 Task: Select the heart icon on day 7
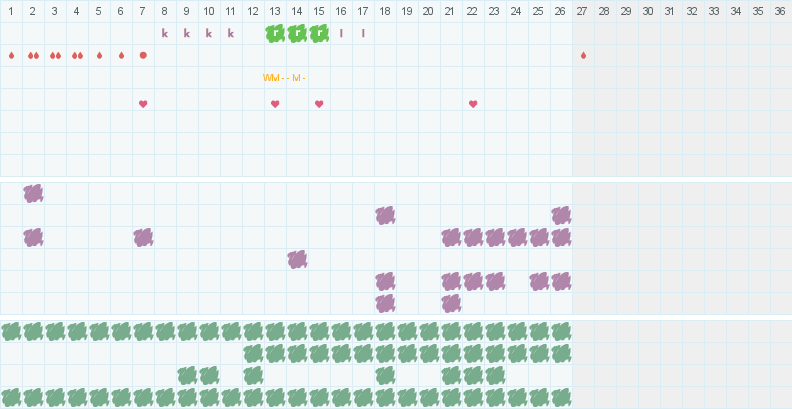tap(143, 104)
